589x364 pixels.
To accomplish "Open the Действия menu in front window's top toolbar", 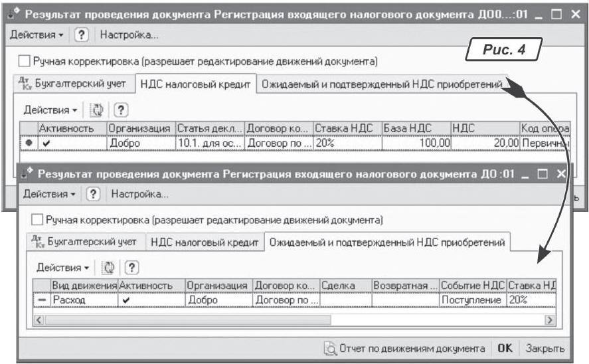I will tap(50, 195).
